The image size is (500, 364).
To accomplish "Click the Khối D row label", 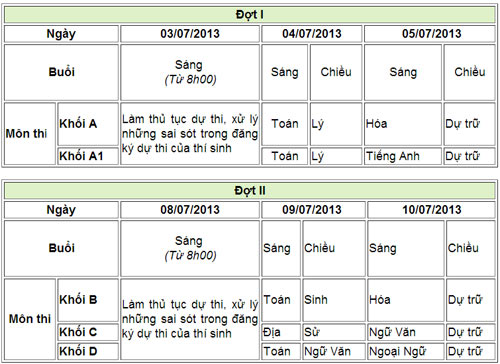I will pos(88,351).
